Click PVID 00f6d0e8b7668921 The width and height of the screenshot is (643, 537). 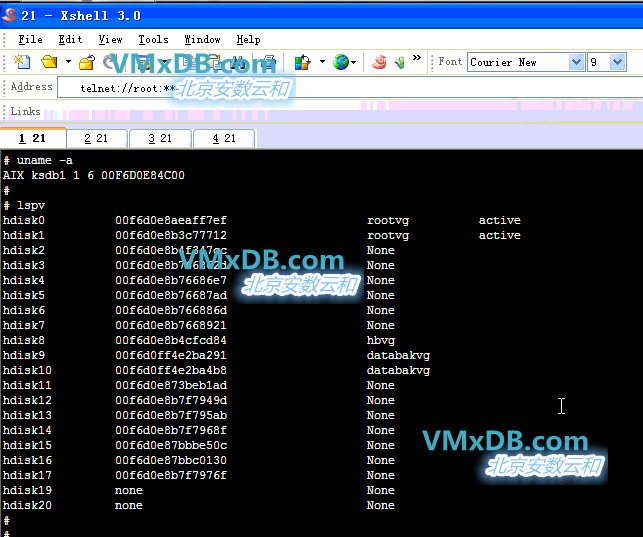click(x=171, y=325)
